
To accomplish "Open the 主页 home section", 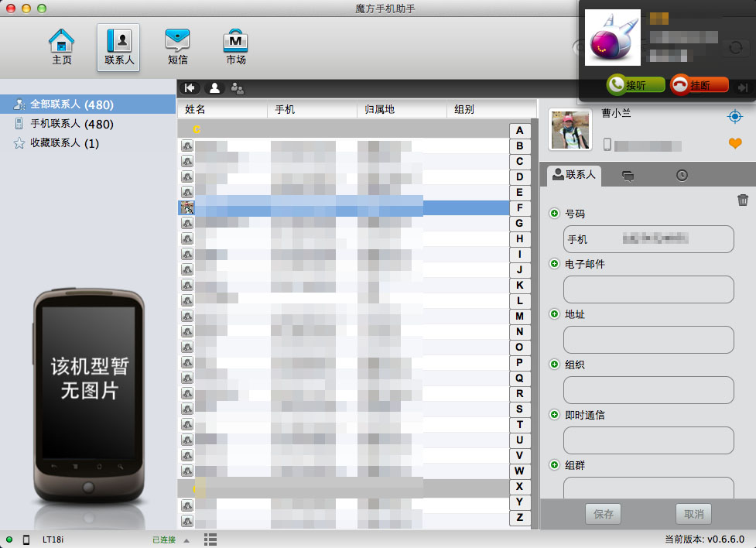I will pyautogui.click(x=62, y=47).
